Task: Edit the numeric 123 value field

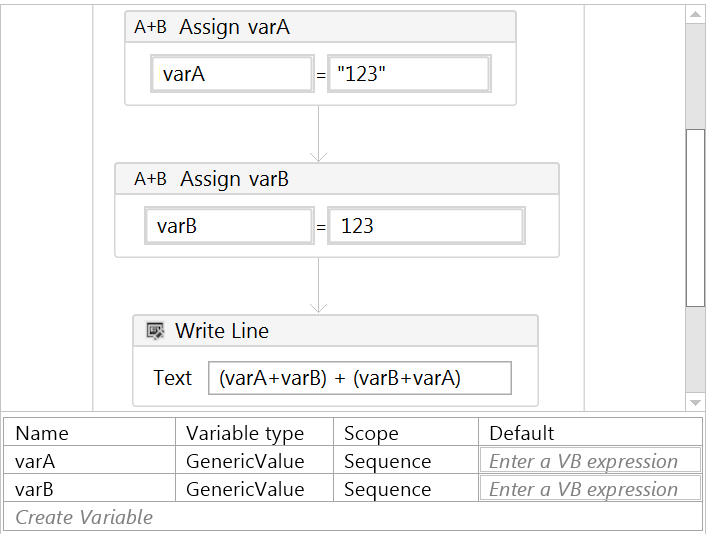Action: coord(425,226)
